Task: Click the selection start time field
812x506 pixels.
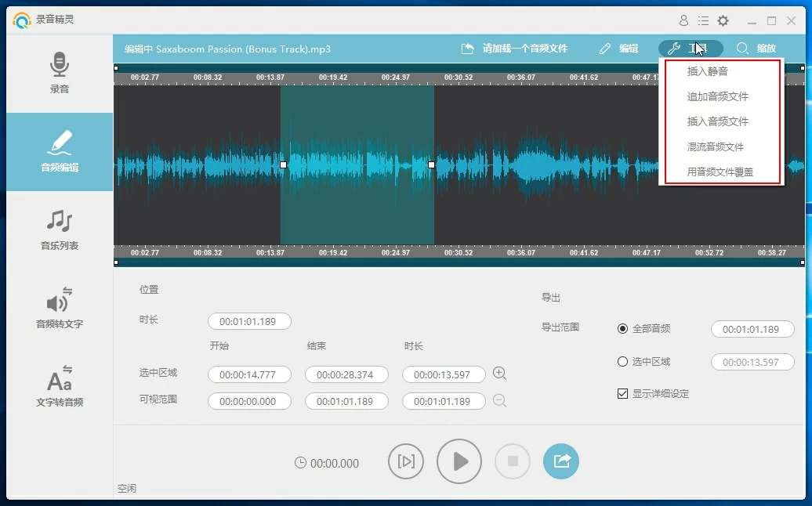Action: pyautogui.click(x=249, y=375)
